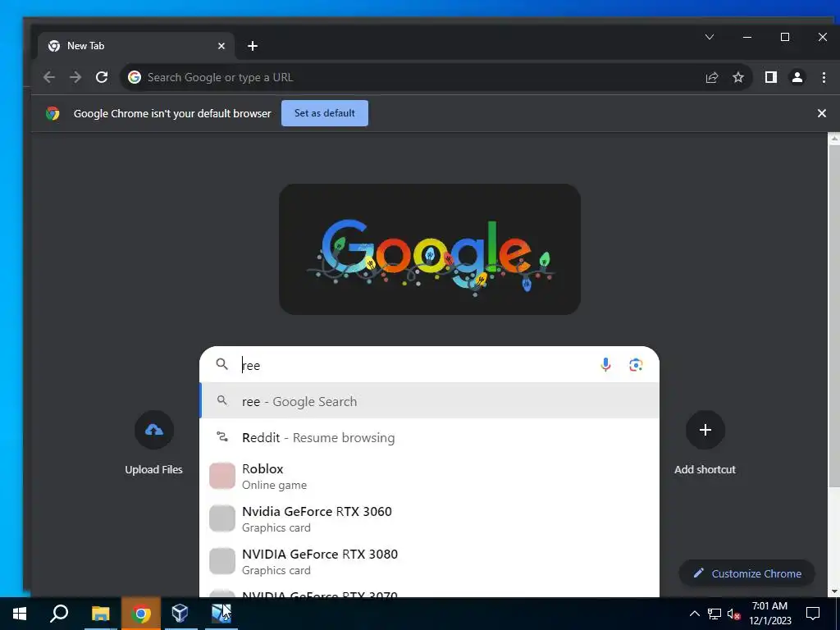Close the New Tab tab

[x=221, y=46]
